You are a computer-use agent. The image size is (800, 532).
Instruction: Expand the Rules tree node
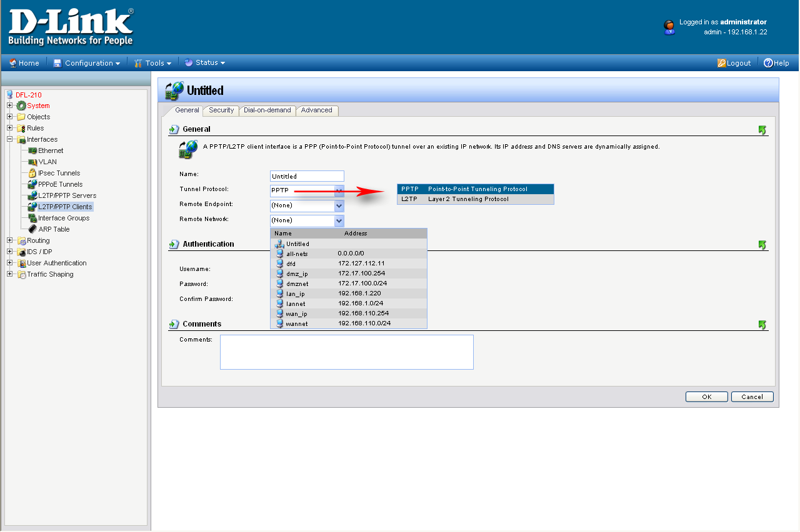click(x=10, y=128)
